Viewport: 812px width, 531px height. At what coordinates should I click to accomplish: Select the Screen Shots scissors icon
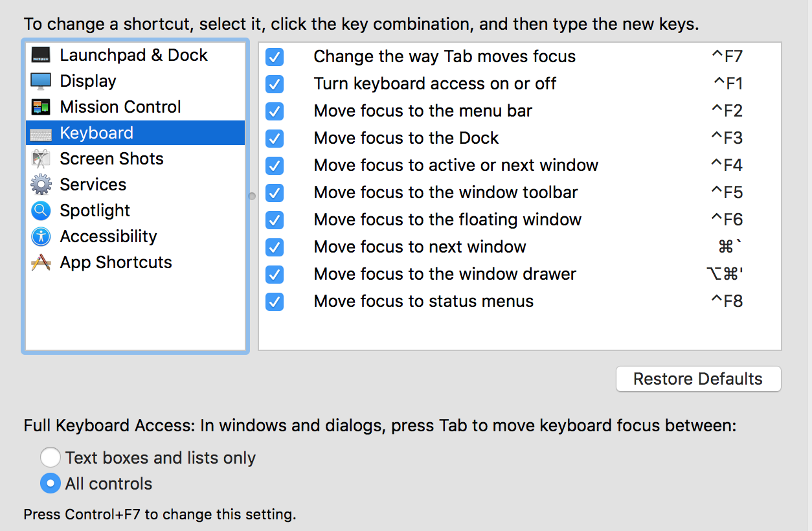pyautogui.click(x=41, y=159)
